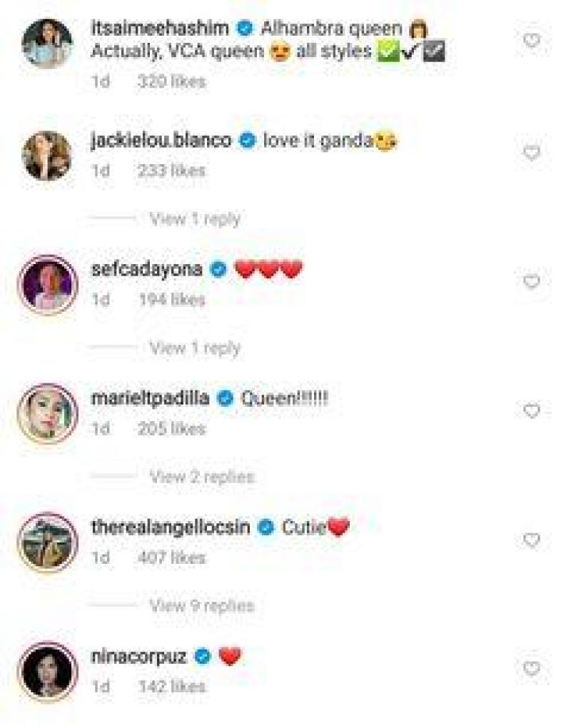This screenshot has width=571, height=728.
Task: Open username therealangellocsin
Action: 171,527
